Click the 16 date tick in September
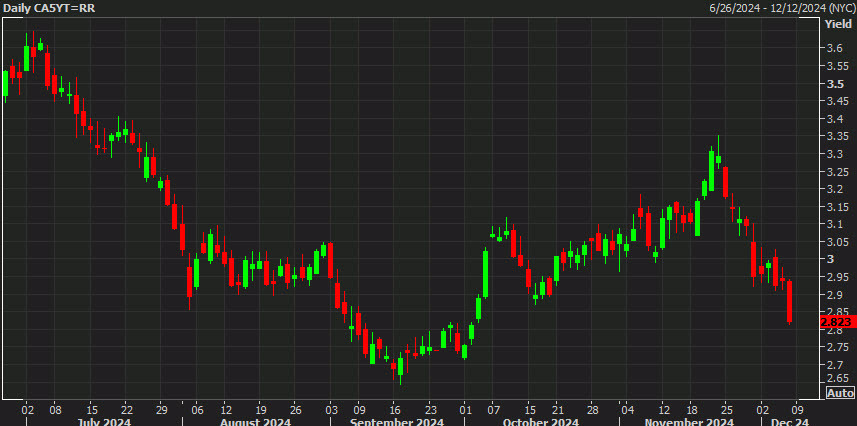Viewport: 857px width, 426px height. click(393, 409)
